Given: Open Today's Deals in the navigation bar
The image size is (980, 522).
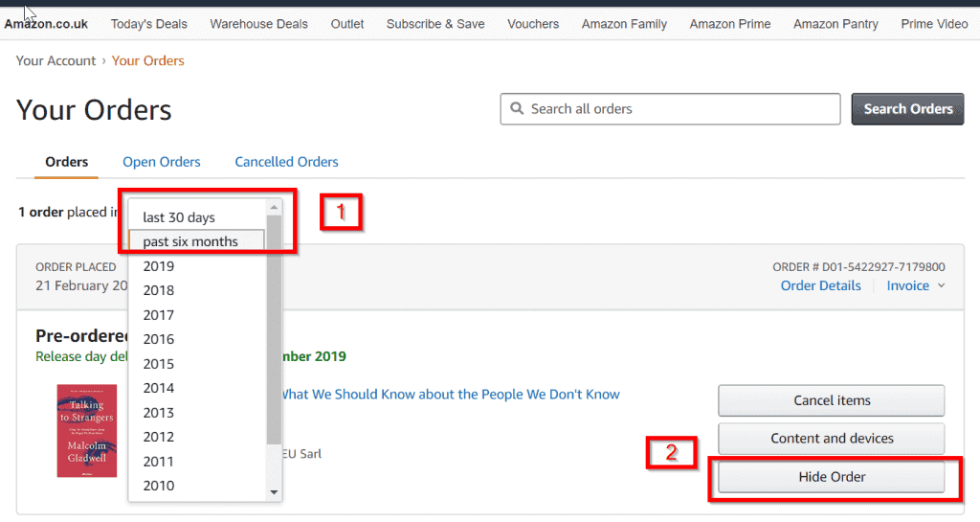Looking at the screenshot, I should [148, 24].
